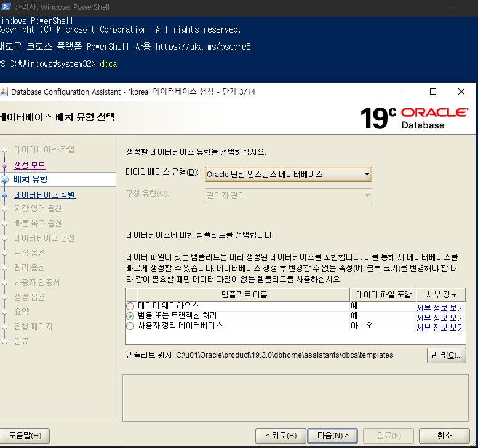Click the 템플리트 이름 column header
This screenshot has width=478, height=448.
pyautogui.click(x=244, y=295)
